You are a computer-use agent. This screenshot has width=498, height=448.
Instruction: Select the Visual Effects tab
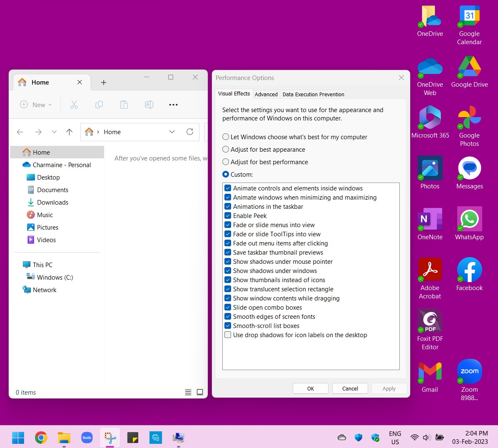234,94
